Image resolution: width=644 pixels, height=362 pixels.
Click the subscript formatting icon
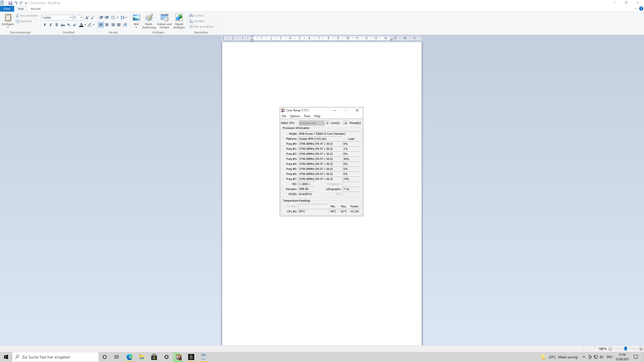coord(69,25)
